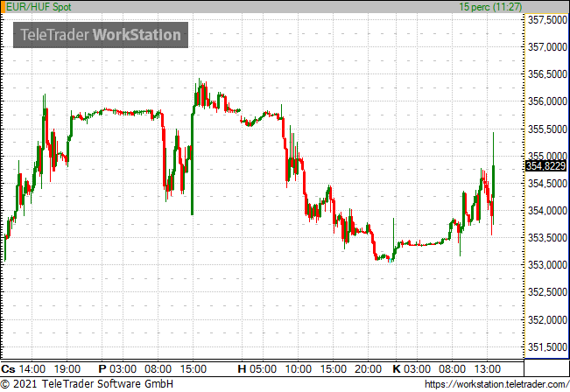
Task: Open the workstation.teletrader.com link
Action: pos(496,384)
